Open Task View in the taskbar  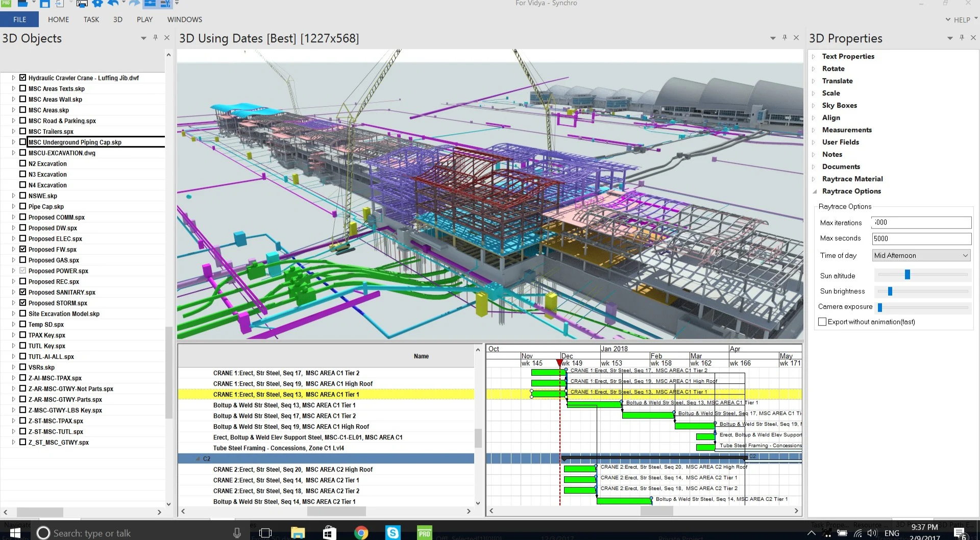point(265,533)
